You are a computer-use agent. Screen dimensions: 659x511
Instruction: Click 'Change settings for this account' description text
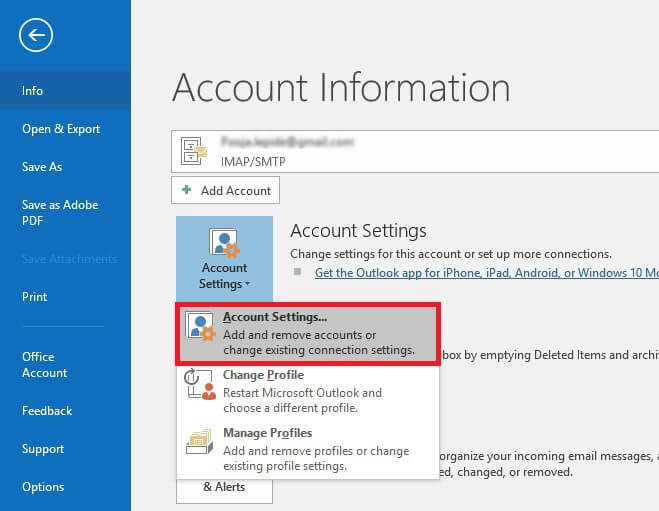(451, 254)
